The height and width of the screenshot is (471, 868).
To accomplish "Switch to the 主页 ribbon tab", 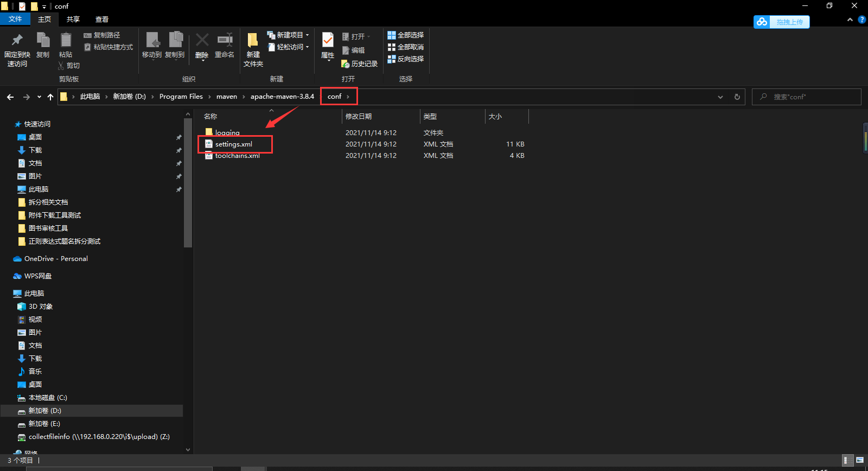I will (44, 20).
